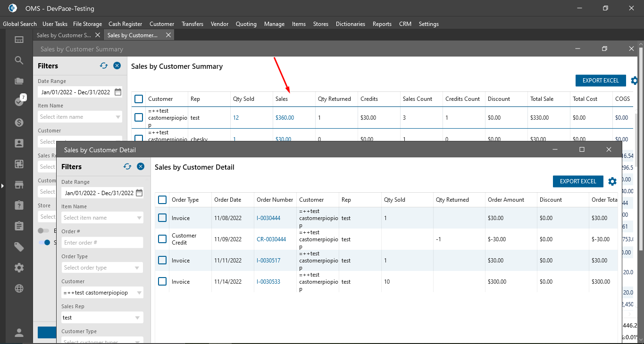The image size is (644, 344).
Task: Open column settings gear in Detail window
Action: (x=612, y=181)
